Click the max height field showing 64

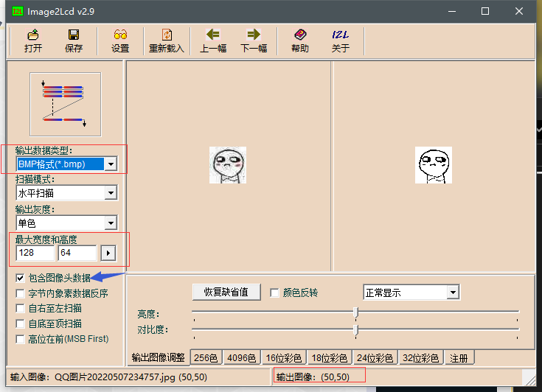[x=77, y=253]
